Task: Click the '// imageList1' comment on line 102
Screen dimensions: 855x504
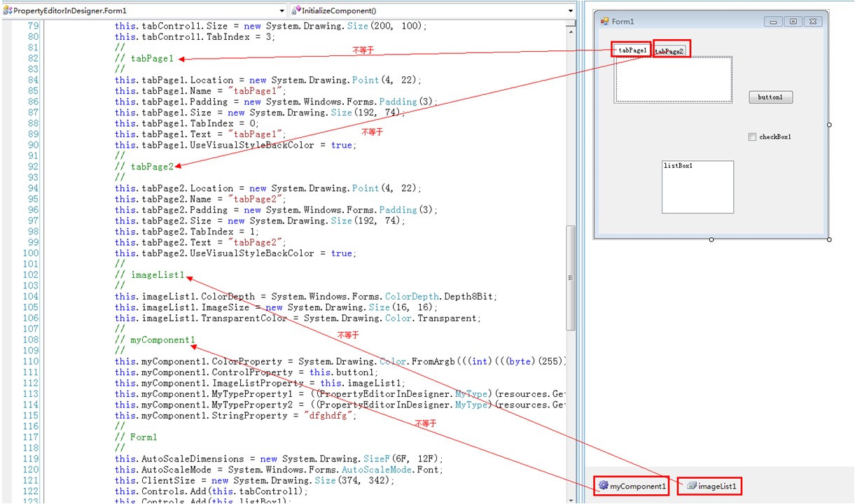Action: [150, 275]
